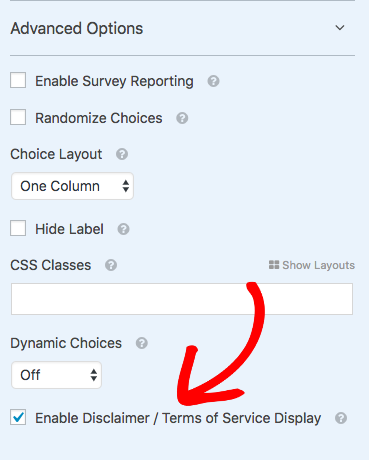
Task: Open help icon beside Enable Survey Reporting
Action: (x=213, y=81)
